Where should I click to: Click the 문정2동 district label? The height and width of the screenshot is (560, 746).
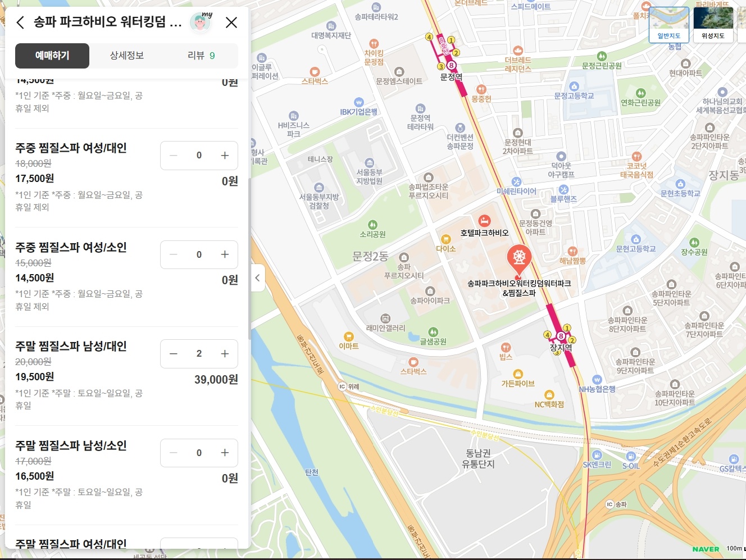tap(370, 257)
